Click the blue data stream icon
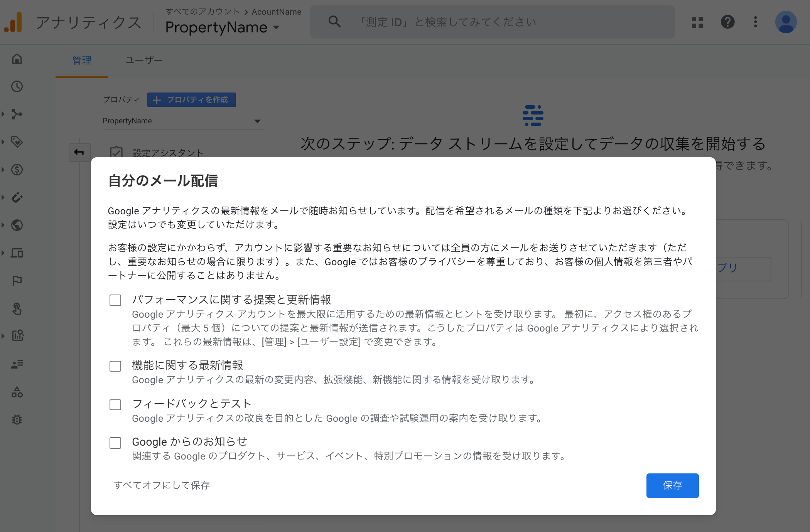Screen dimensions: 810x532 (x=533, y=116)
